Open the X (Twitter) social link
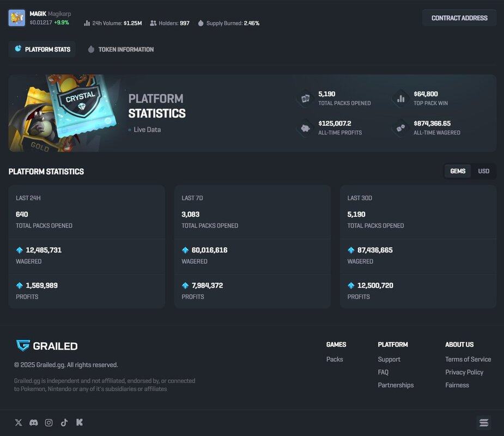 pyautogui.click(x=19, y=422)
